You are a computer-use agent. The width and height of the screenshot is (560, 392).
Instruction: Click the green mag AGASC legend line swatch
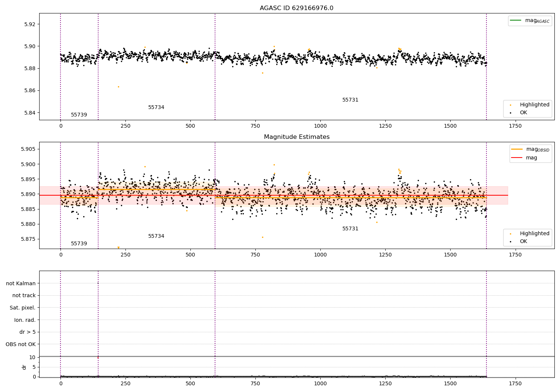[516, 20]
